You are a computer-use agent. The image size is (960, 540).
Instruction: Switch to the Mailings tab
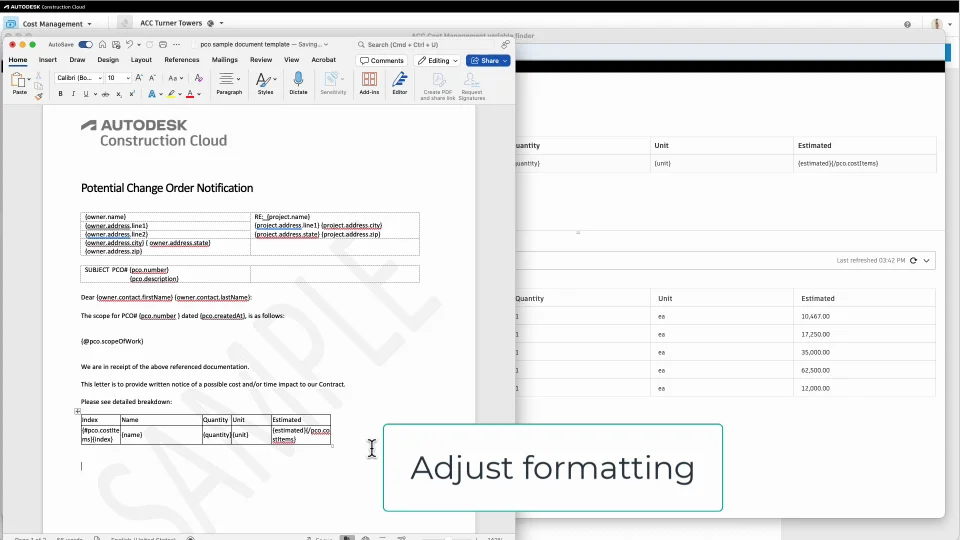click(x=225, y=60)
